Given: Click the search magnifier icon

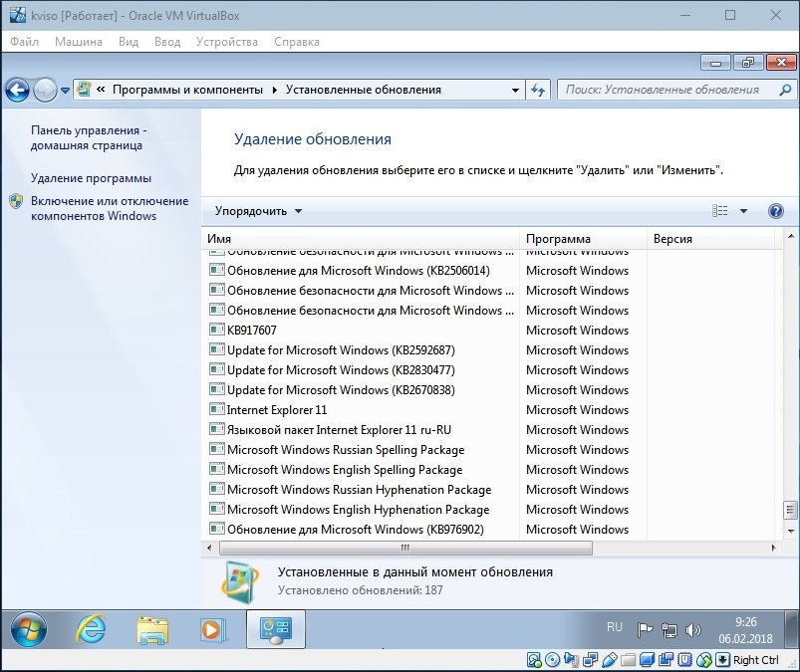Looking at the screenshot, I should point(785,91).
